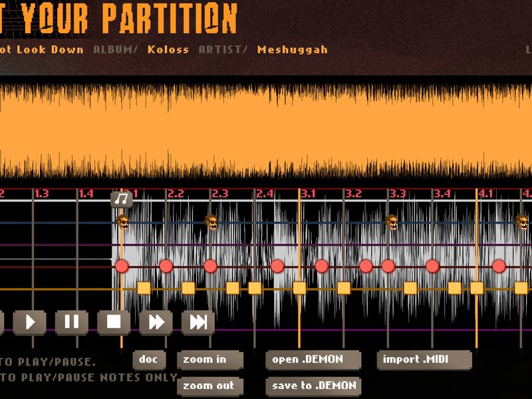Import a .MIDI file
The width and height of the screenshot is (532, 399).
(x=424, y=360)
